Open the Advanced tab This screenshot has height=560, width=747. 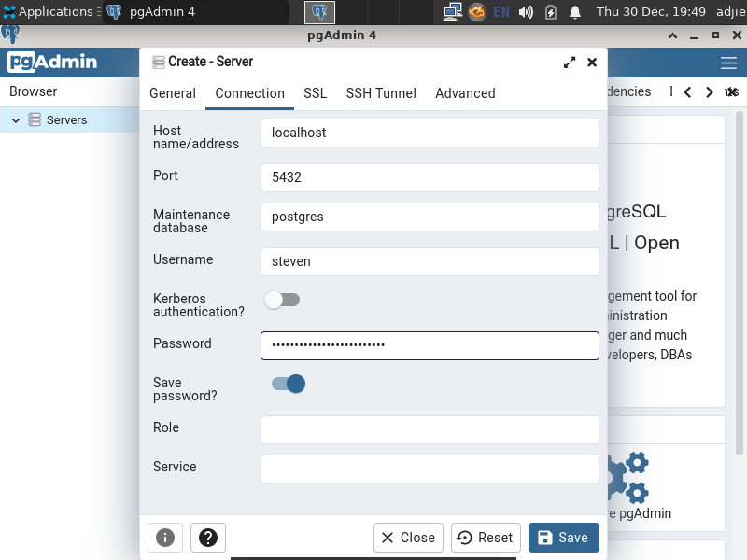click(x=465, y=93)
